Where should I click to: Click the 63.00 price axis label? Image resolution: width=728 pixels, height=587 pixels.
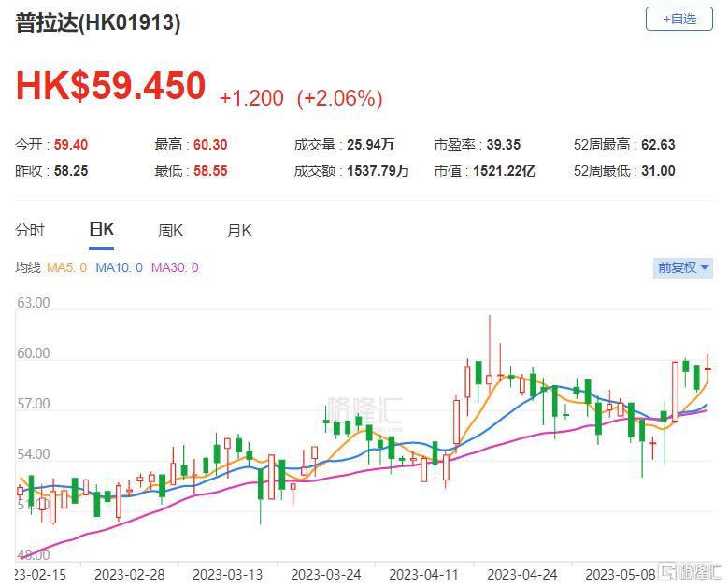(x=34, y=303)
